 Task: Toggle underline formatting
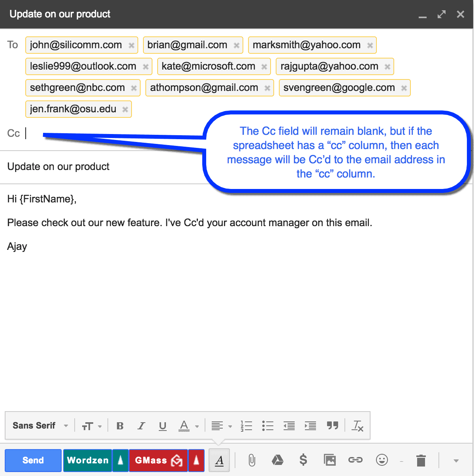[x=162, y=425]
